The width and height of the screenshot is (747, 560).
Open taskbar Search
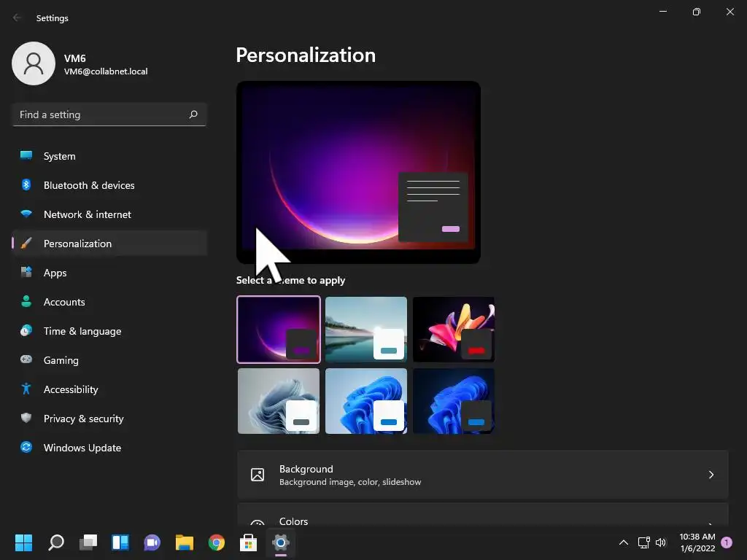[x=56, y=542]
